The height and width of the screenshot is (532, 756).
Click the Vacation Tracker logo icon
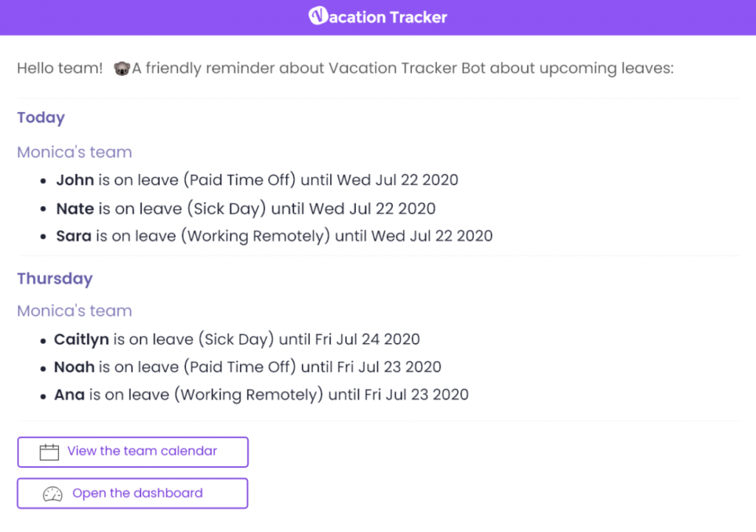pyautogui.click(x=318, y=16)
